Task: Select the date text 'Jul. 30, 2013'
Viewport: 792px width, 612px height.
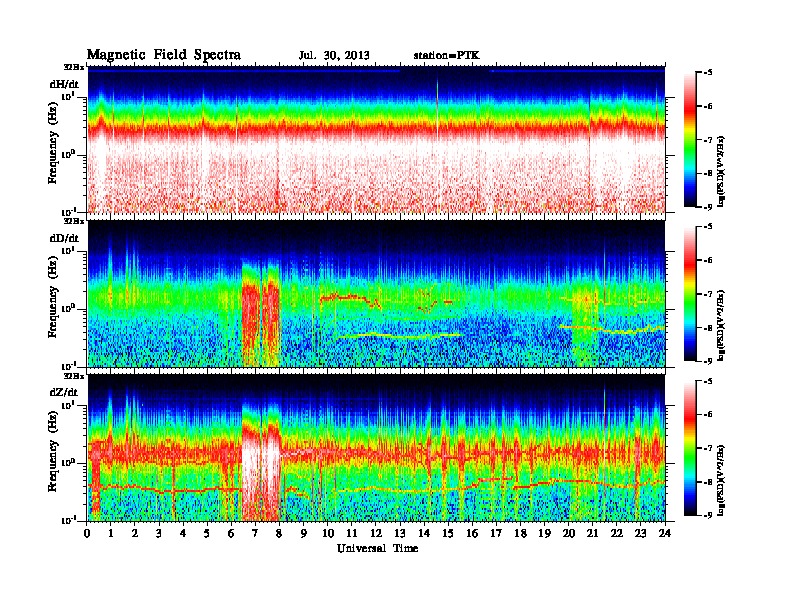Action: (x=334, y=56)
